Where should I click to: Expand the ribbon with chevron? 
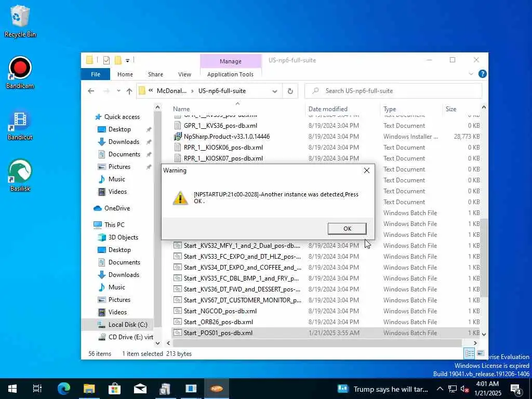coord(471,74)
